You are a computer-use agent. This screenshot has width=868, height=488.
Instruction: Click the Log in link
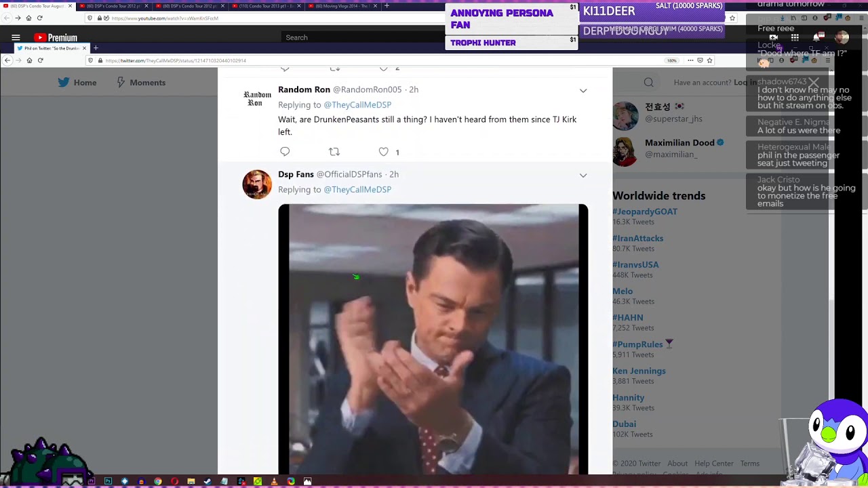pyautogui.click(x=745, y=83)
